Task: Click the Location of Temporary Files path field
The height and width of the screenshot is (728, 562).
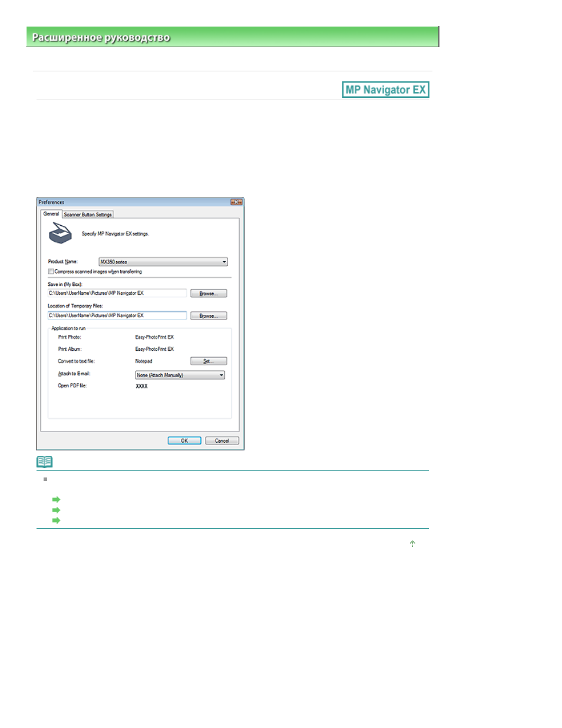Action: (117, 315)
